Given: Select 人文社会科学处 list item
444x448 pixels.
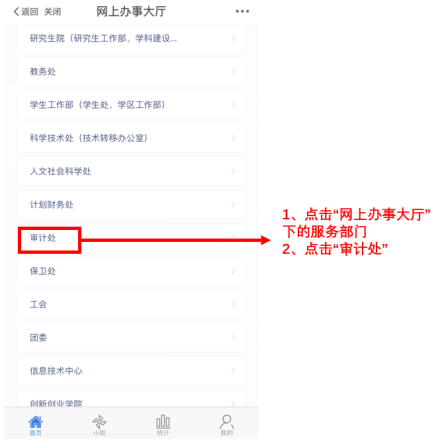Looking at the screenshot, I should pyautogui.click(x=131, y=171).
